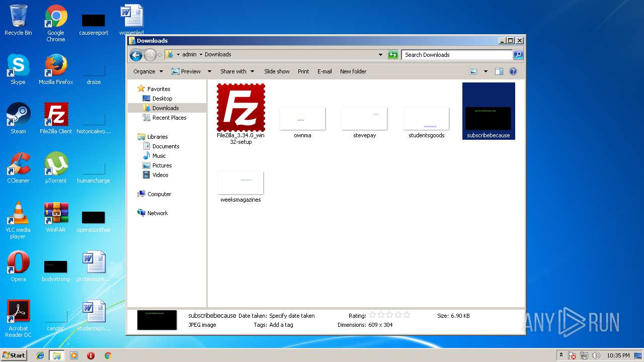Click the Forward navigation button in Explorer
The height and width of the screenshot is (362, 644).
(x=150, y=55)
